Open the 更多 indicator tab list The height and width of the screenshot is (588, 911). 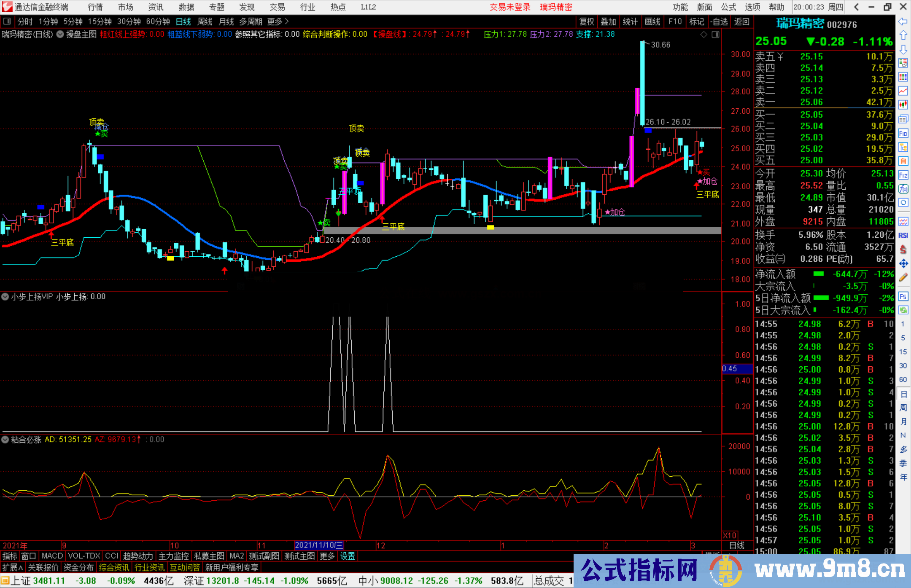point(327,556)
